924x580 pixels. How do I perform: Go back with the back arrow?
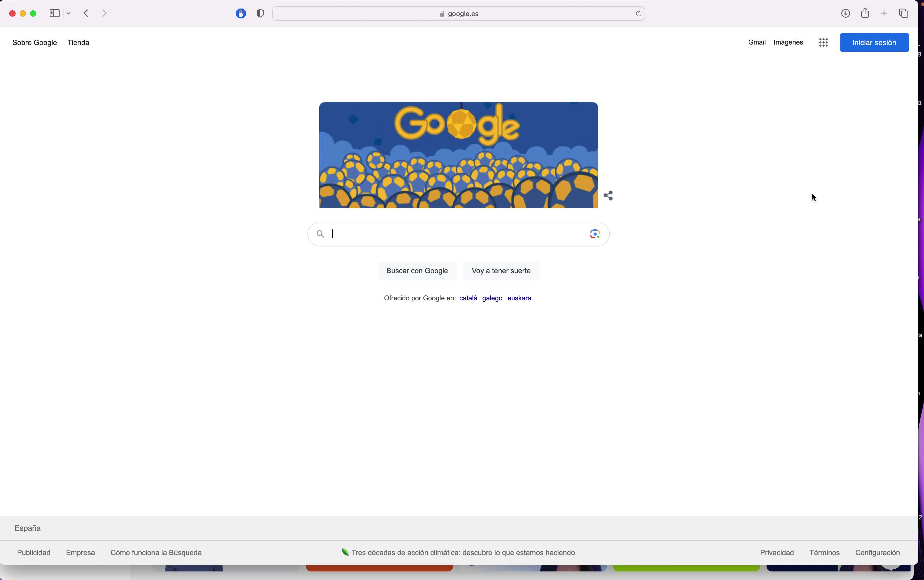point(86,13)
